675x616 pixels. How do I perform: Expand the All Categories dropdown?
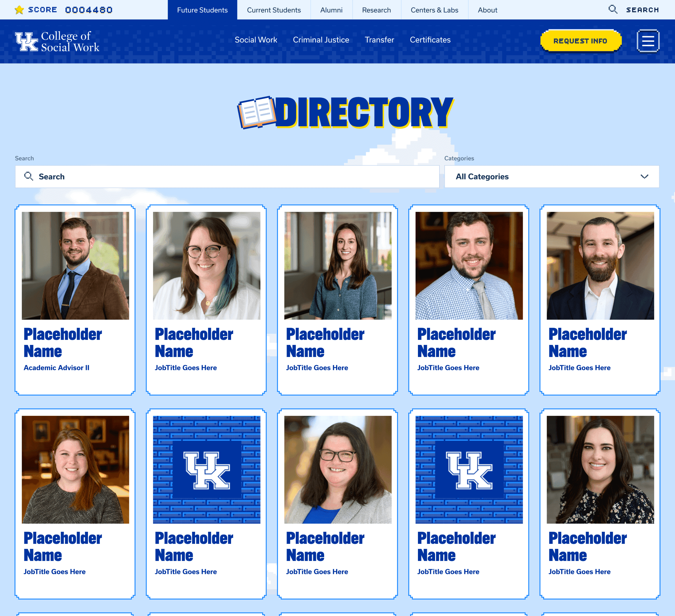(552, 177)
